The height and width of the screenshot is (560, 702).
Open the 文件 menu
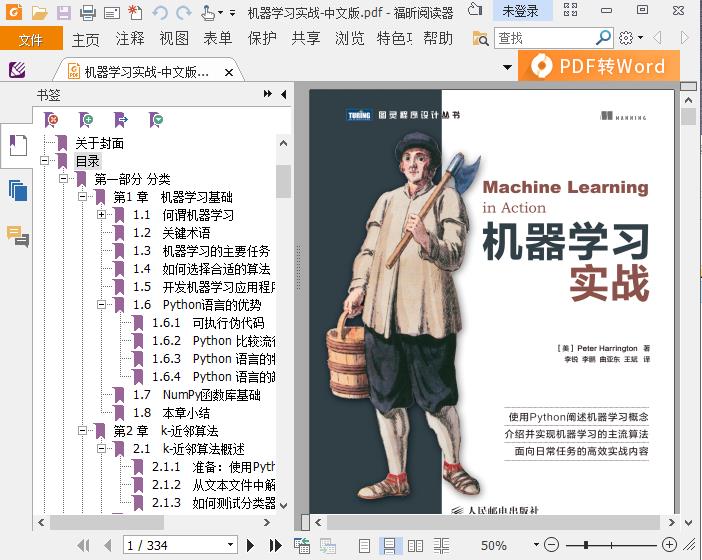pyautogui.click(x=31, y=39)
